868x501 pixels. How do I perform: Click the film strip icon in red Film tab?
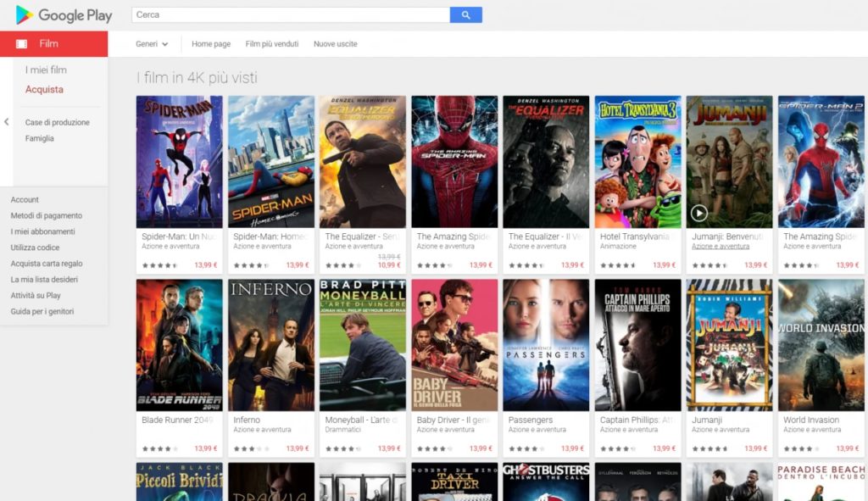click(x=21, y=44)
